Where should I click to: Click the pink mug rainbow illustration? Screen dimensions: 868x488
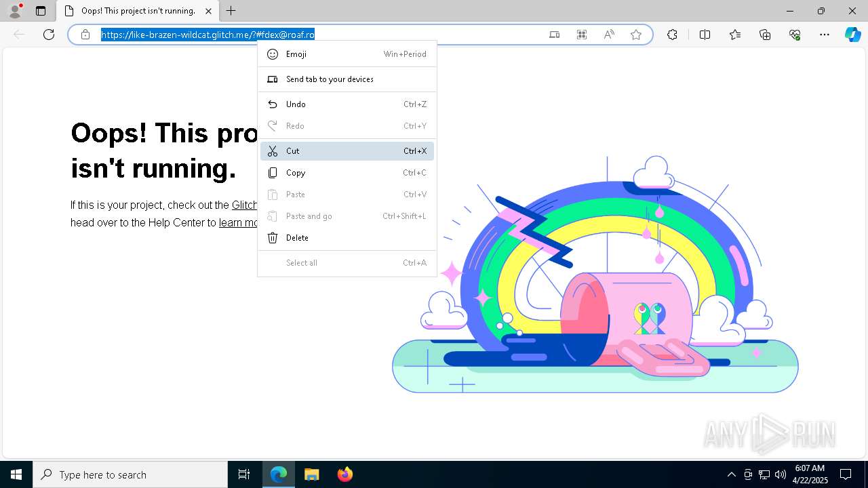click(595, 274)
